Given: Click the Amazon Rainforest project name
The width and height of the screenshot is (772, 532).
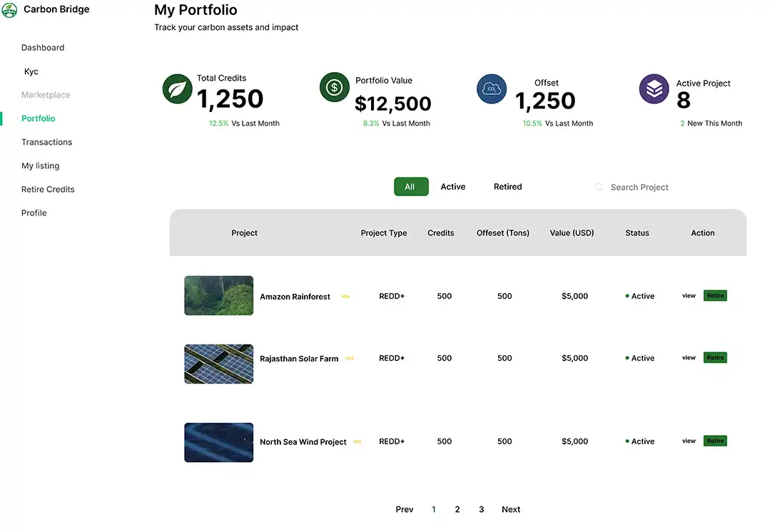Looking at the screenshot, I should point(295,297).
